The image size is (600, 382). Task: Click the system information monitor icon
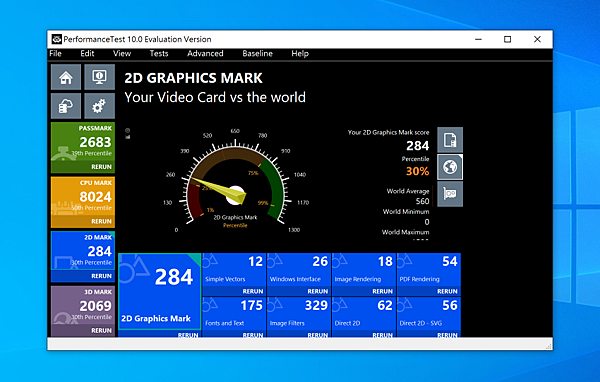point(99,77)
